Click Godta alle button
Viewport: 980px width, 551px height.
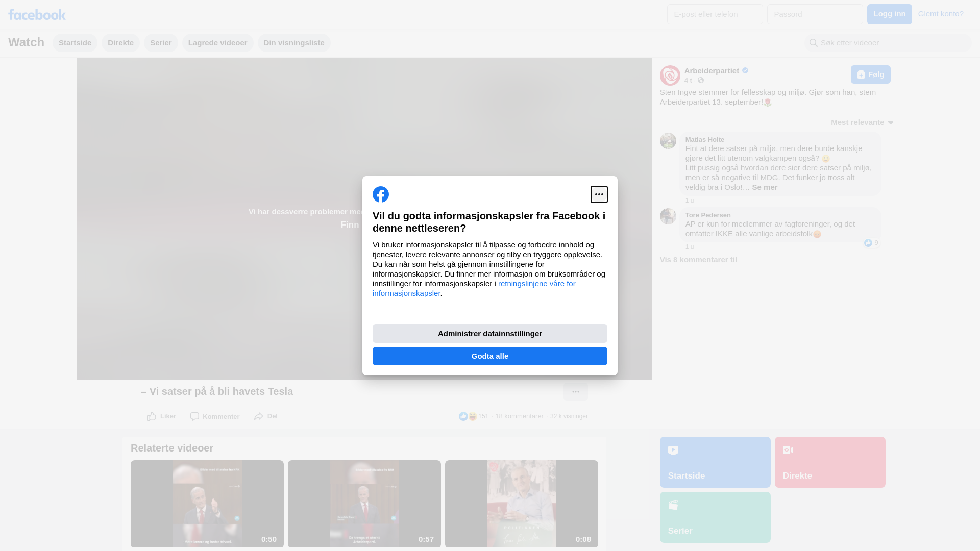coord(490,356)
